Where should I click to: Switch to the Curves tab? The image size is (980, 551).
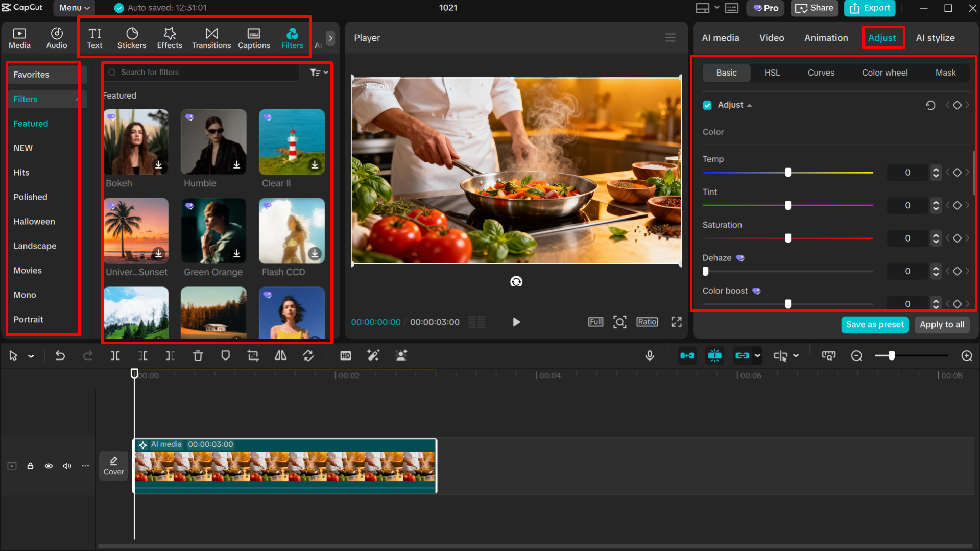tap(821, 73)
